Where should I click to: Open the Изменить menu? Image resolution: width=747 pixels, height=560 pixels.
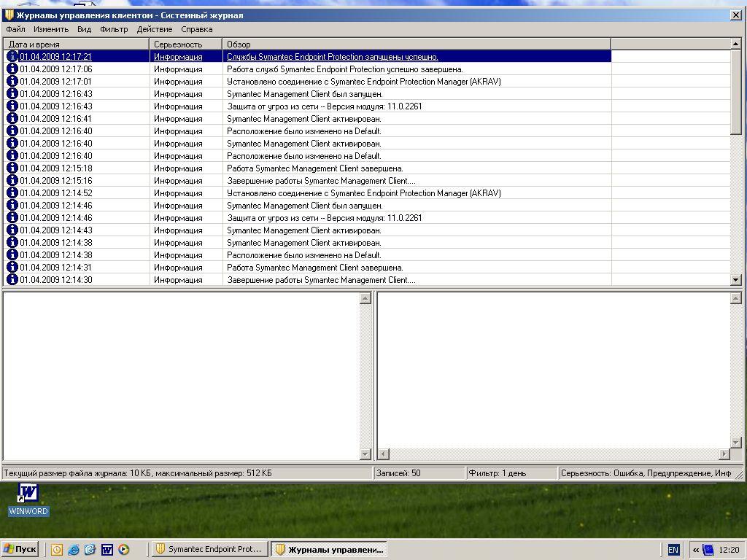51,29
